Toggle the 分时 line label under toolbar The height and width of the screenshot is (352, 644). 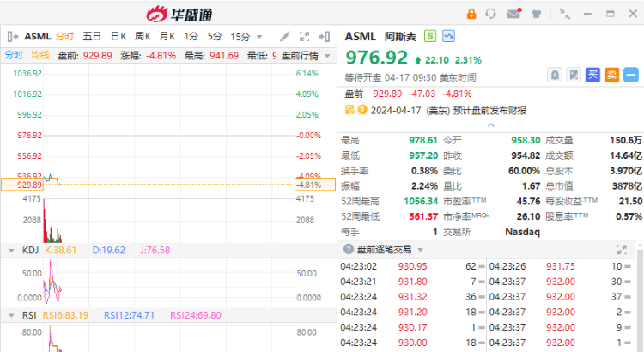click(14, 55)
